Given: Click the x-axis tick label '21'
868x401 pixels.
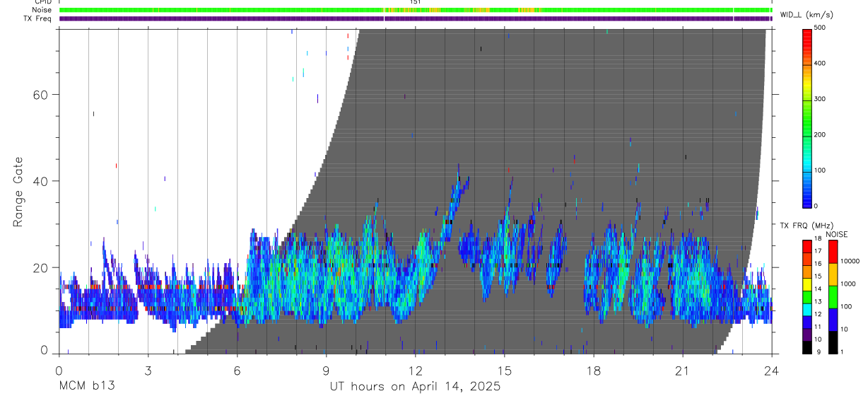Looking at the screenshot, I should [x=682, y=371].
